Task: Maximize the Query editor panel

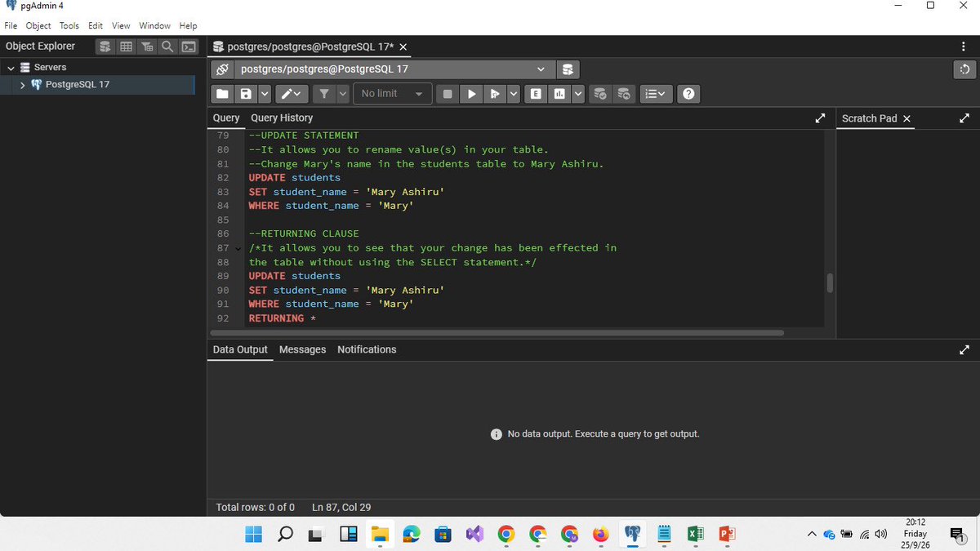Action: pyautogui.click(x=821, y=118)
